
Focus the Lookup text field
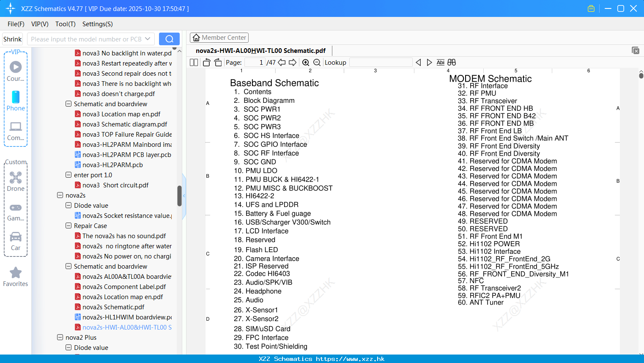(381, 63)
